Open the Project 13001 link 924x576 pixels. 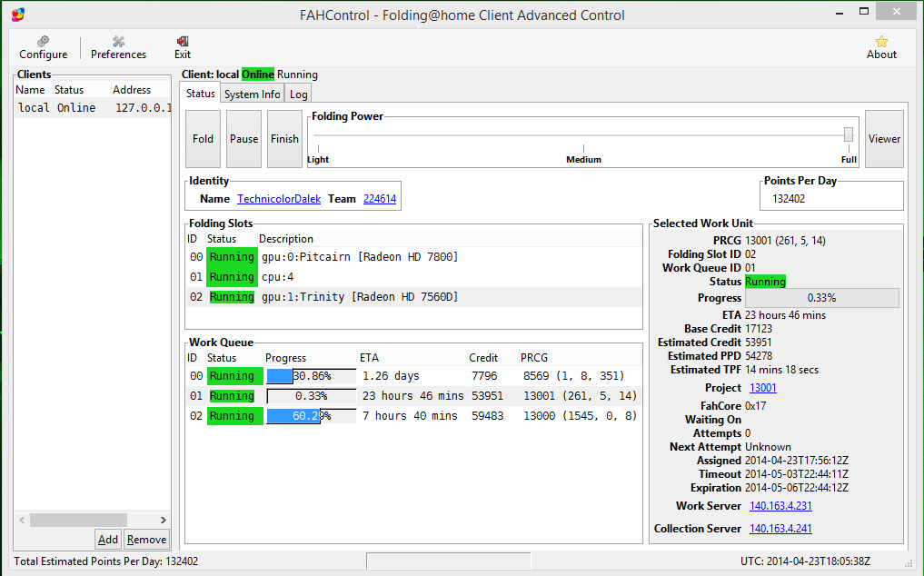coord(762,387)
